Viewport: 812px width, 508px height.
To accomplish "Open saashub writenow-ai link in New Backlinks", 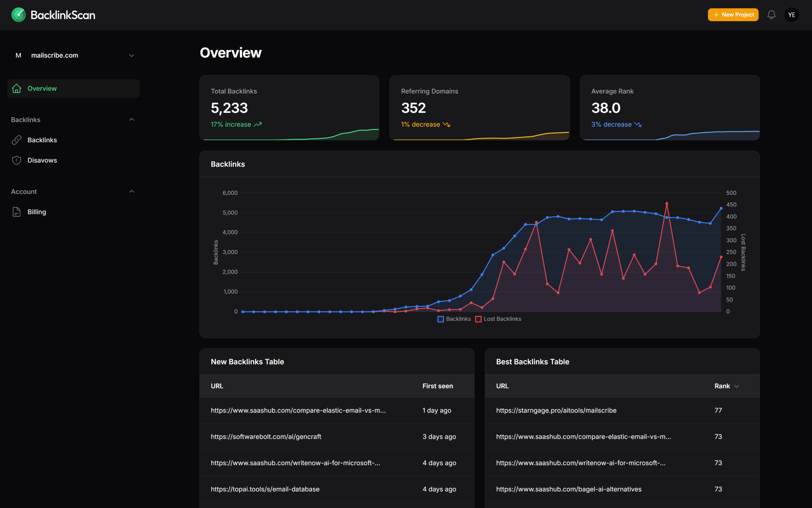I will tap(296, 463).
